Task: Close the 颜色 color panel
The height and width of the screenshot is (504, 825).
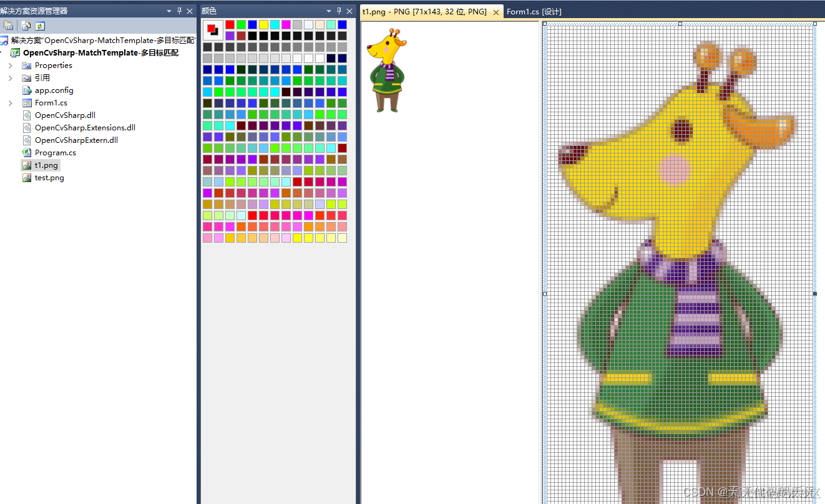Action: (x=349, y=11)
